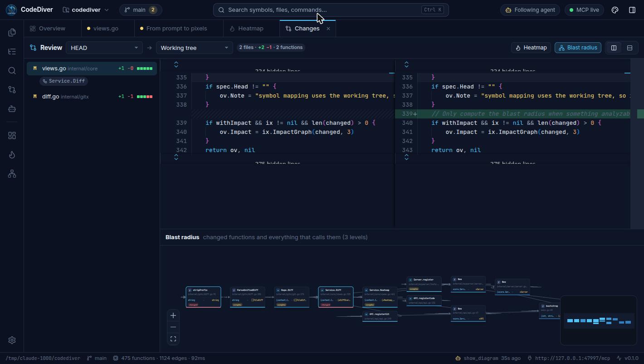
Task: Select views.go in the changed files list
Action: [x=92, y=69]
